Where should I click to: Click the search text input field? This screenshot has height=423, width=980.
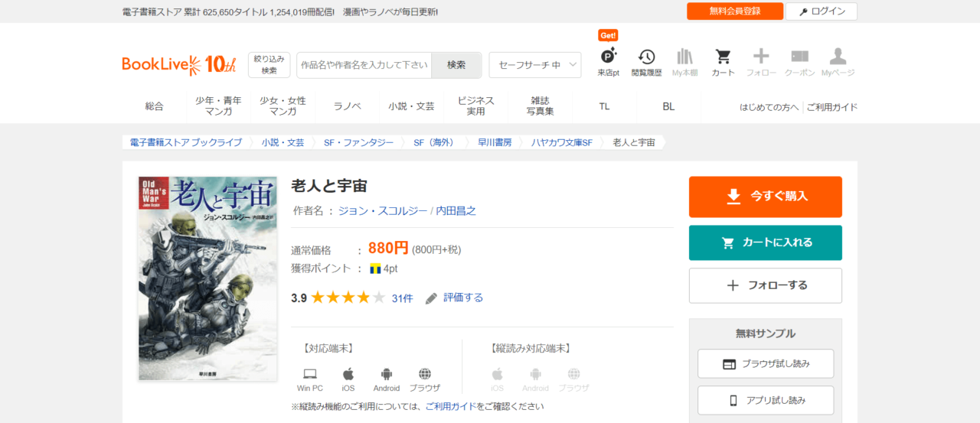point(364,65)
